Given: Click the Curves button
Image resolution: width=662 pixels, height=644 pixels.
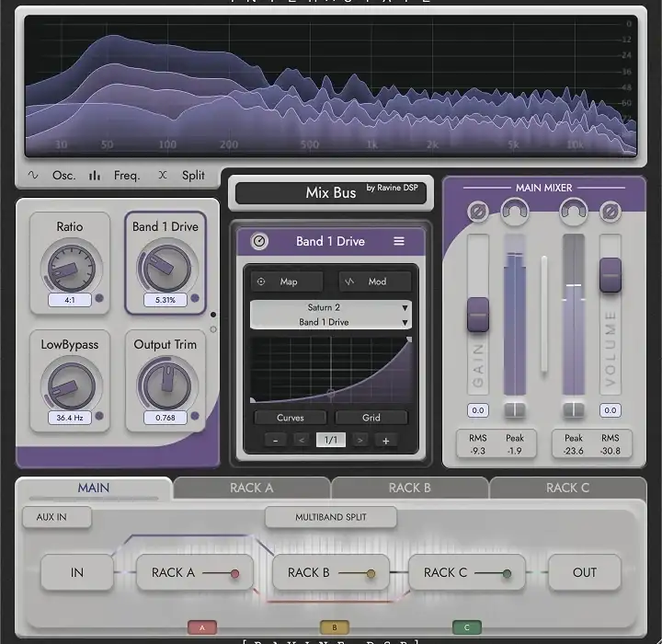Looking at the screenshot, I should point(290,418).
